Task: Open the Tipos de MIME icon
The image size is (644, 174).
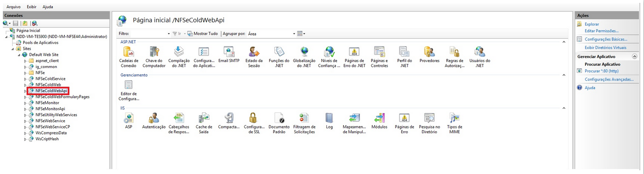Action: click(454, 119)
